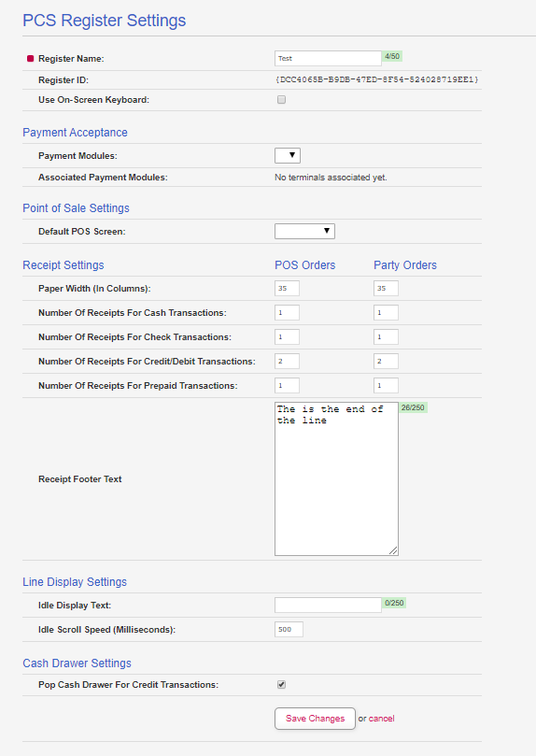Image resolution: width=536 pixels, height=756 pixels.
Task: Click Party Orders check receipts count field
Action: (386, 337)
